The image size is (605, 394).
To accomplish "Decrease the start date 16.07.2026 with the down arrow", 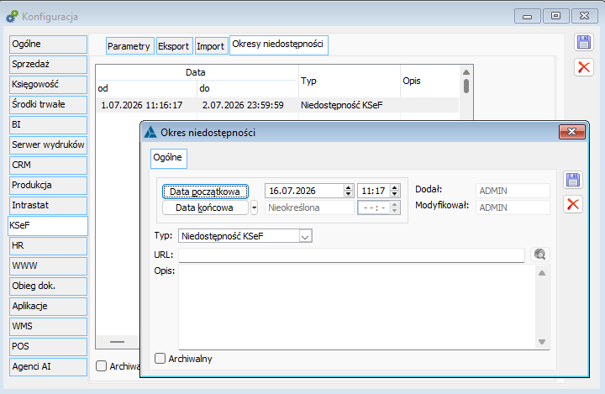I will (348, 194).
